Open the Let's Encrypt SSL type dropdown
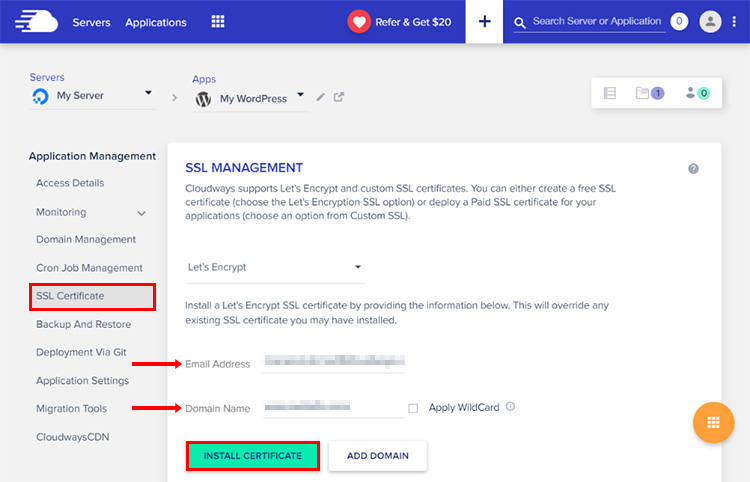 pyautogui.click(x=275, y=267)
